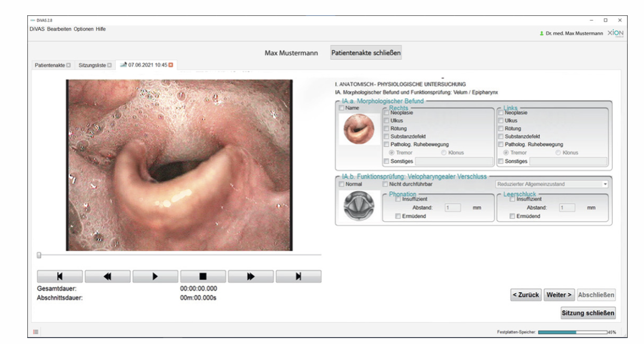This screenshot has width=644, height=344.
Task: Play the endoscopy video
Action: 155,277
